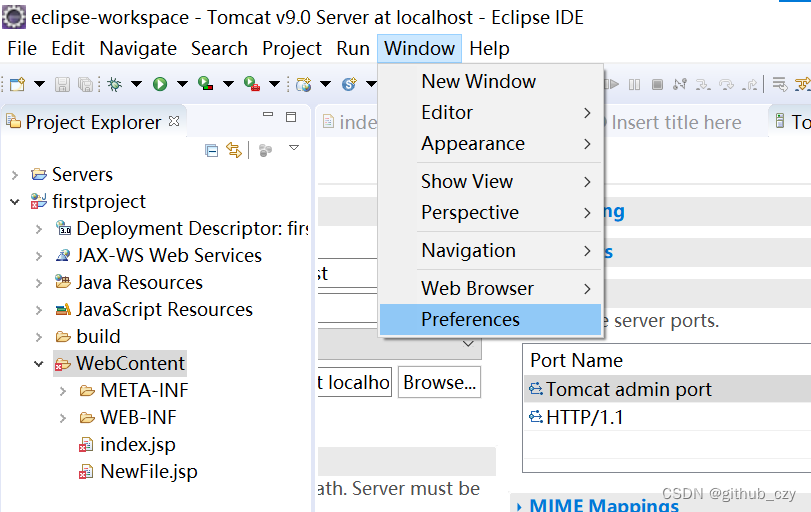This screenshot has height=512, width=811.
Task: Click the Step Over icon
Action: (x=727, y=84)
